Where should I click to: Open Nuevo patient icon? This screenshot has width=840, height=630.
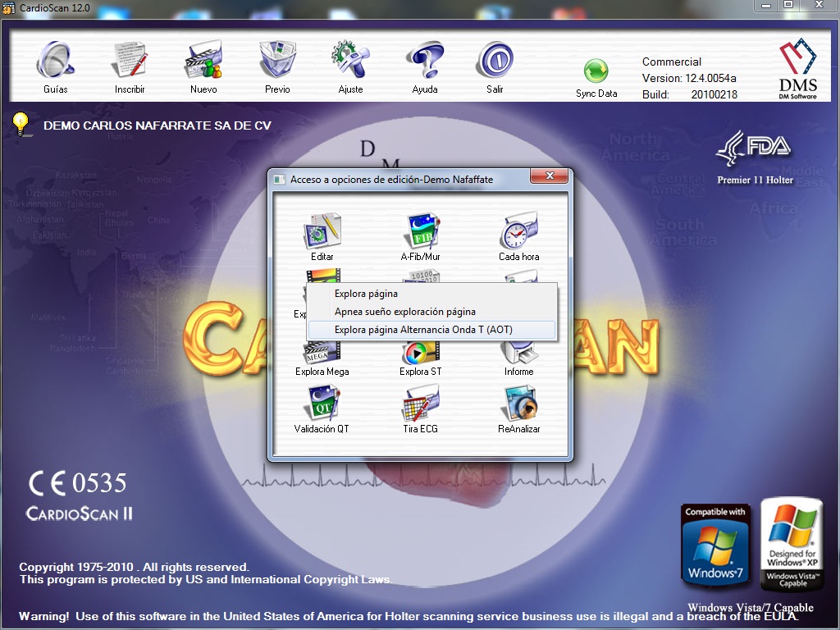pyautogui.click(x=203, y=60)
